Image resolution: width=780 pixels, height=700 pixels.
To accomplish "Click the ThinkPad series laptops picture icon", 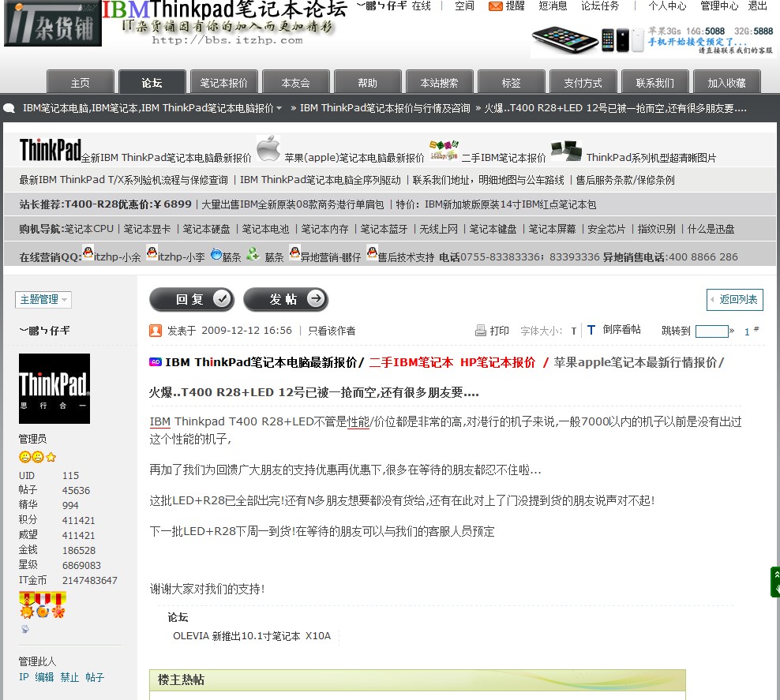I will pos(567,152).
